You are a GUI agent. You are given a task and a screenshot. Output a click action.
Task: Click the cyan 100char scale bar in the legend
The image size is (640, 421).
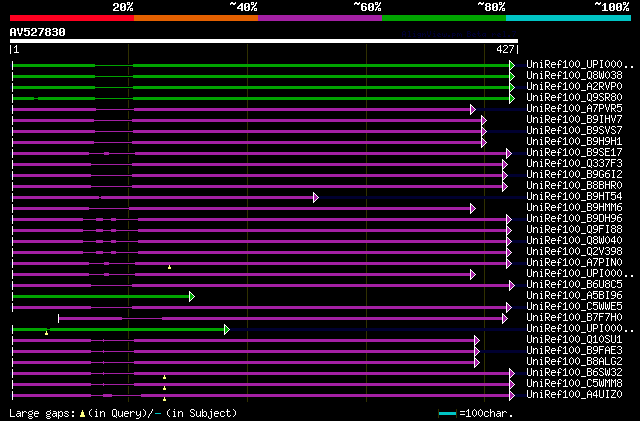[x=447, y=414]
